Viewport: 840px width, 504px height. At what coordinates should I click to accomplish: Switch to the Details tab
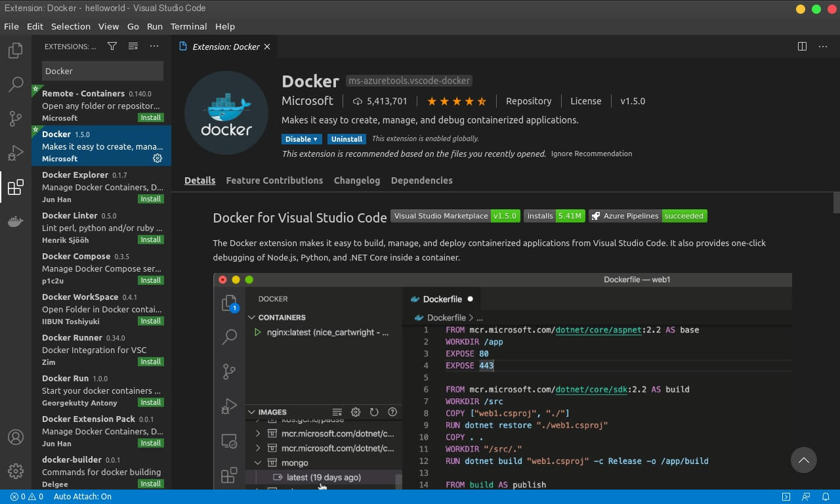(199, 180)
